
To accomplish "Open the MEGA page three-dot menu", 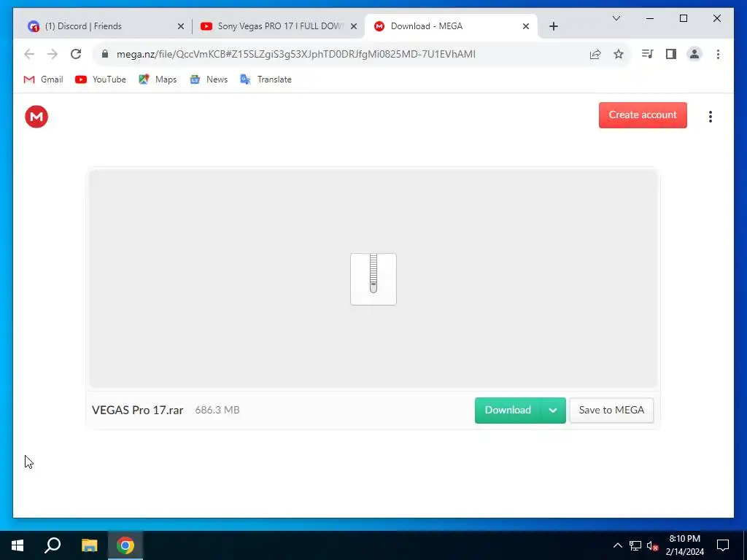I will pyautogui.click(x=711, y=117).
